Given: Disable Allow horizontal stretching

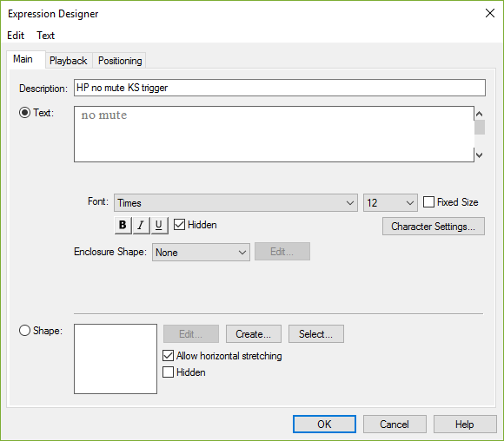Looking at the screenshot, I should point(168,356).
